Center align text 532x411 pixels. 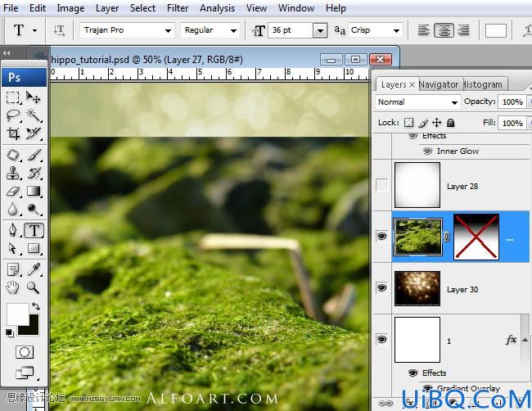444,30
